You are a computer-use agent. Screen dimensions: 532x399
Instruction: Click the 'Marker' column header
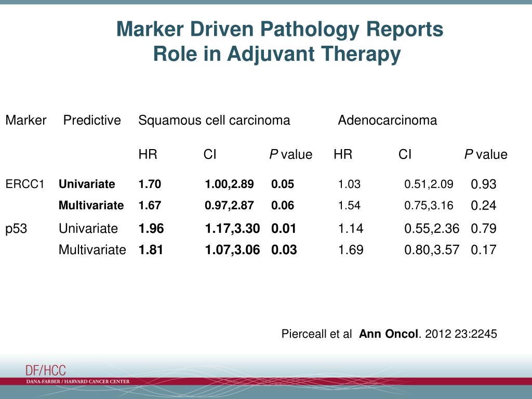pyautogui.click(x=26, y=120)
